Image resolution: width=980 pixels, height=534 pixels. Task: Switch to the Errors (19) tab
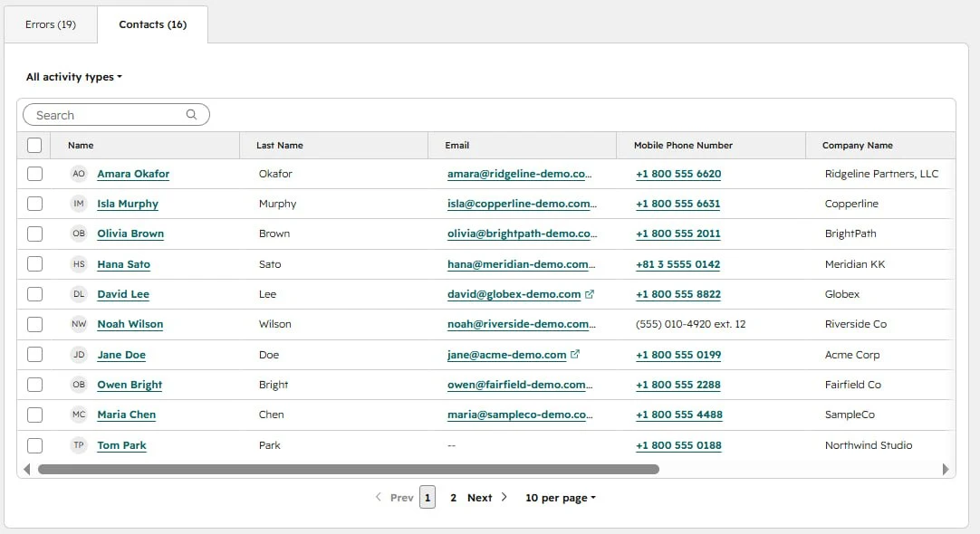click(x=51, y=24)
